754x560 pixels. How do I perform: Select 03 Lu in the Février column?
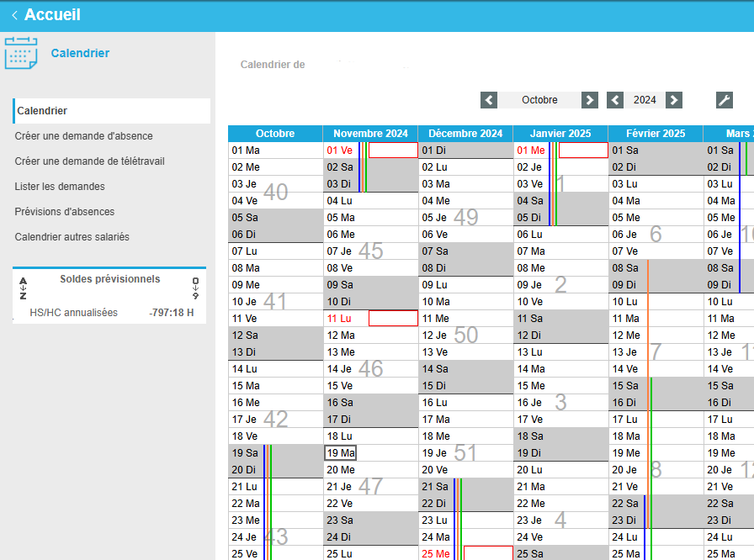[656, 184]
